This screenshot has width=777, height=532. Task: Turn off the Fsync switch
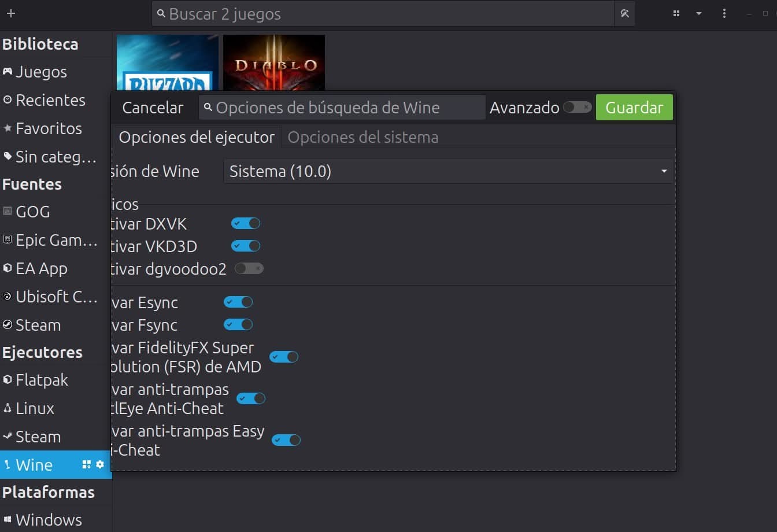(238, 324)
